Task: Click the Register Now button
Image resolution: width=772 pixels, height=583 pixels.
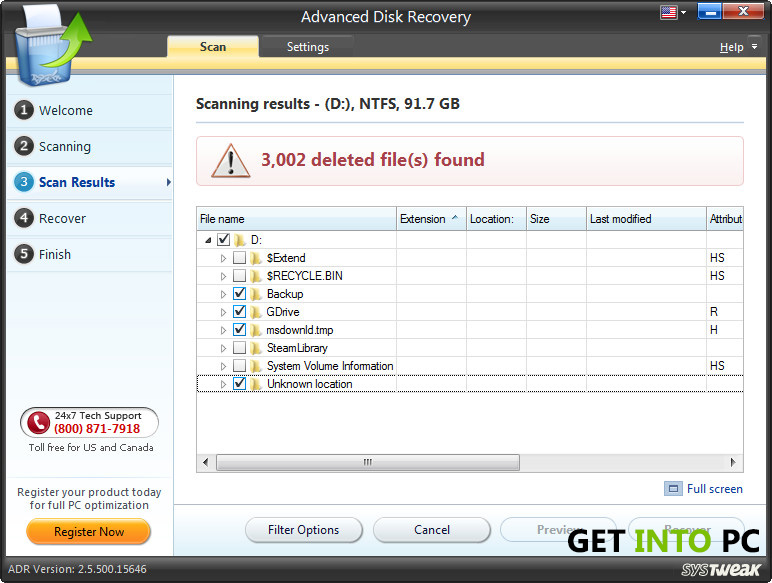Action: [x=89, y=532]
